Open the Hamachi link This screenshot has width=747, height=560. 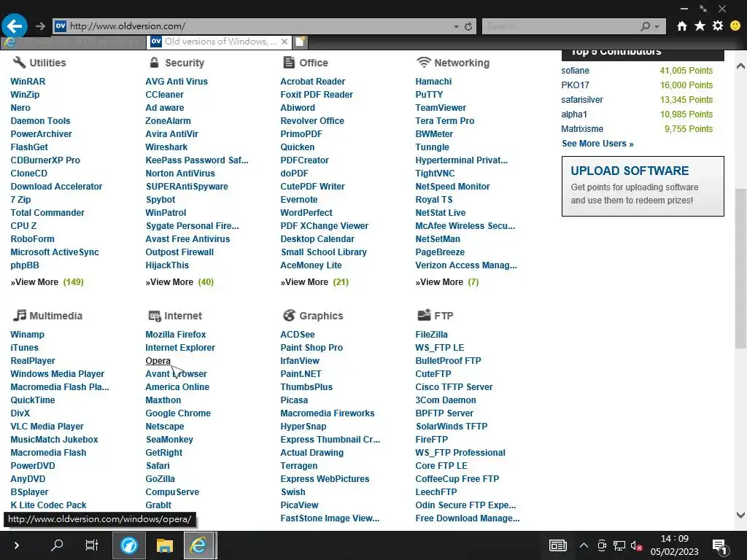(433, 82)
